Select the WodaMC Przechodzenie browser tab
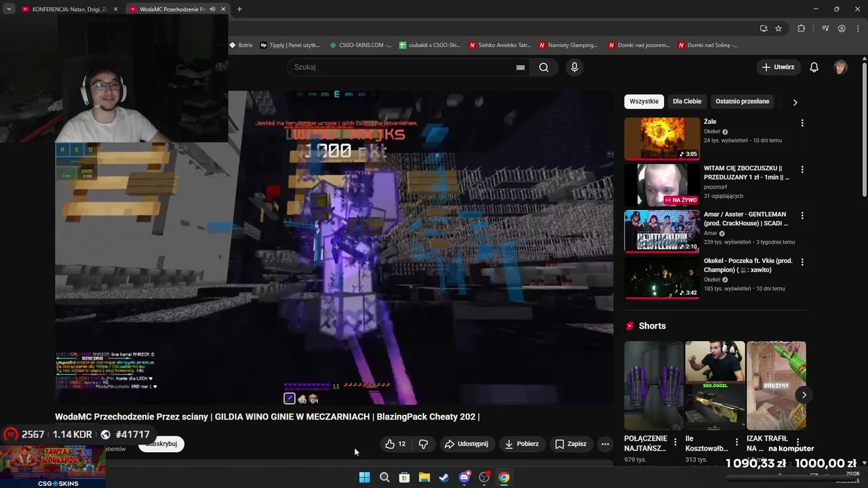The image size is (868, 488). coord(178,9)
